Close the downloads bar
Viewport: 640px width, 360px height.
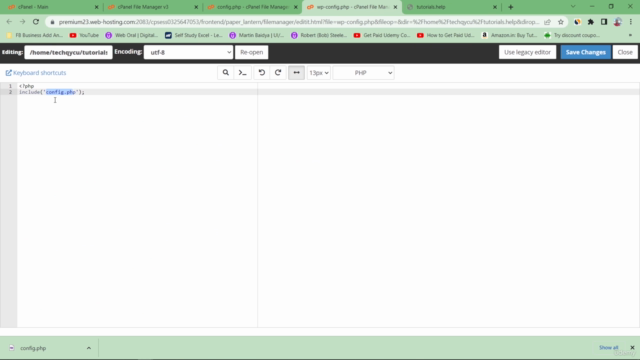(632, 348)
